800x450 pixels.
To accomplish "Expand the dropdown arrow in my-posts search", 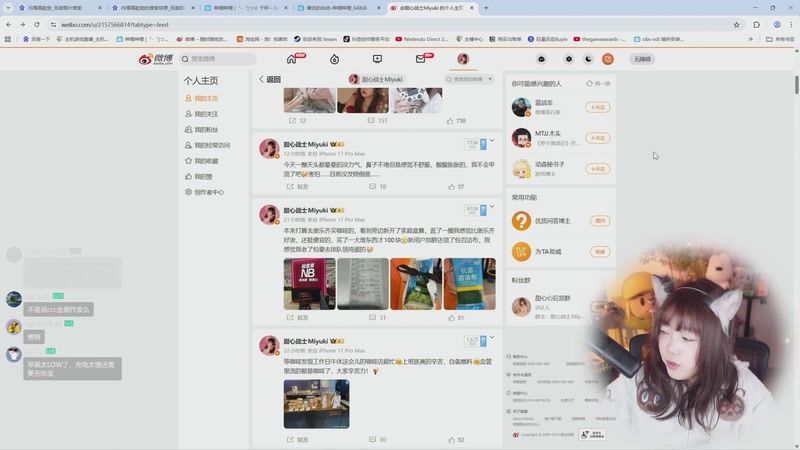I will pyautogui.click(x=490, y=80).
